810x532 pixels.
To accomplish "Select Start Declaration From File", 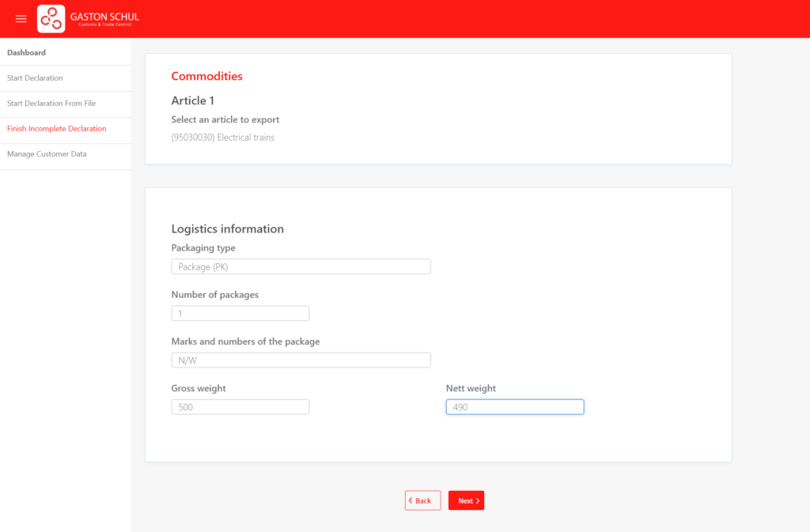I will click(x=51, y=104).
